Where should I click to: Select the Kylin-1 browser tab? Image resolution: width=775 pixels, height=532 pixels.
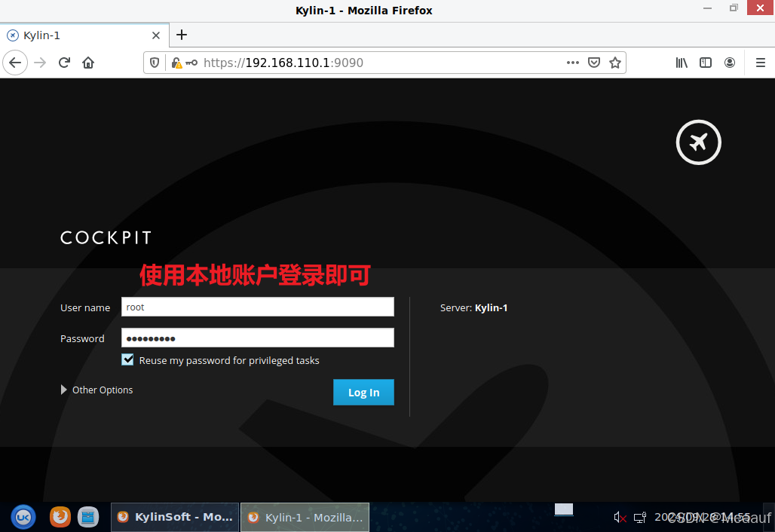tap(84, 35)
